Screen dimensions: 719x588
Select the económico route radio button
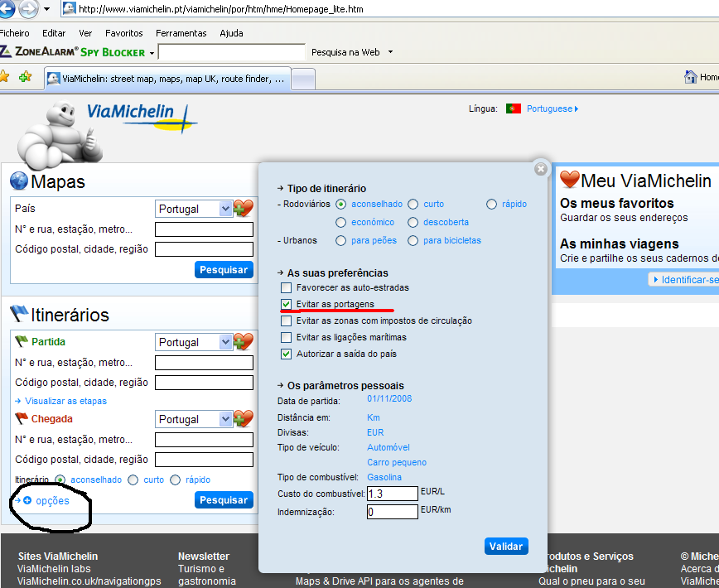(340, 222)
